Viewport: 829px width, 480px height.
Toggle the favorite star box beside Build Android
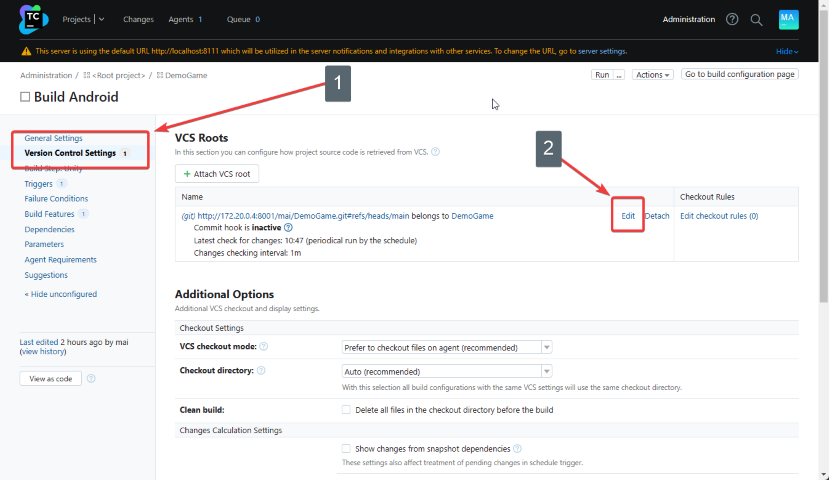tap(25, 97)
